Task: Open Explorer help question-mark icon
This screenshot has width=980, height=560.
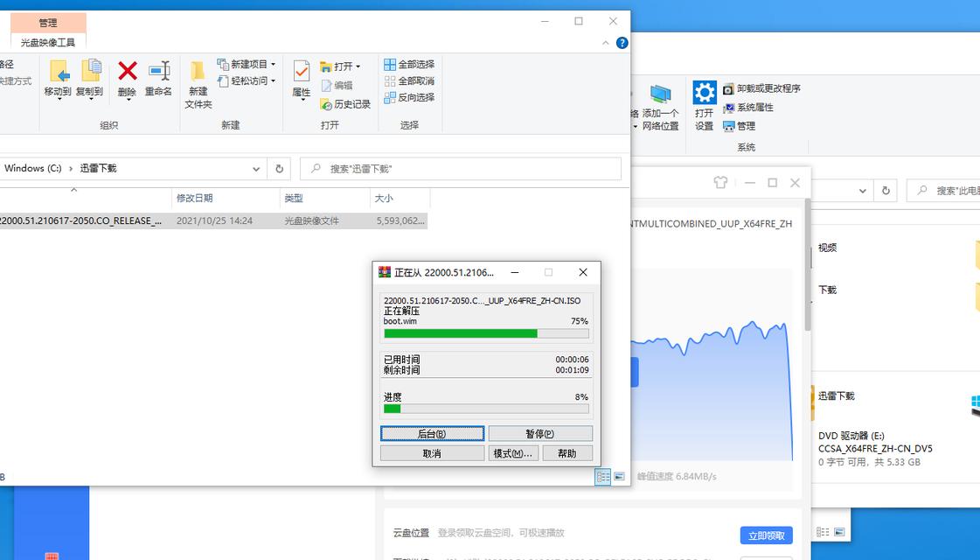Action: coord(622,43)
